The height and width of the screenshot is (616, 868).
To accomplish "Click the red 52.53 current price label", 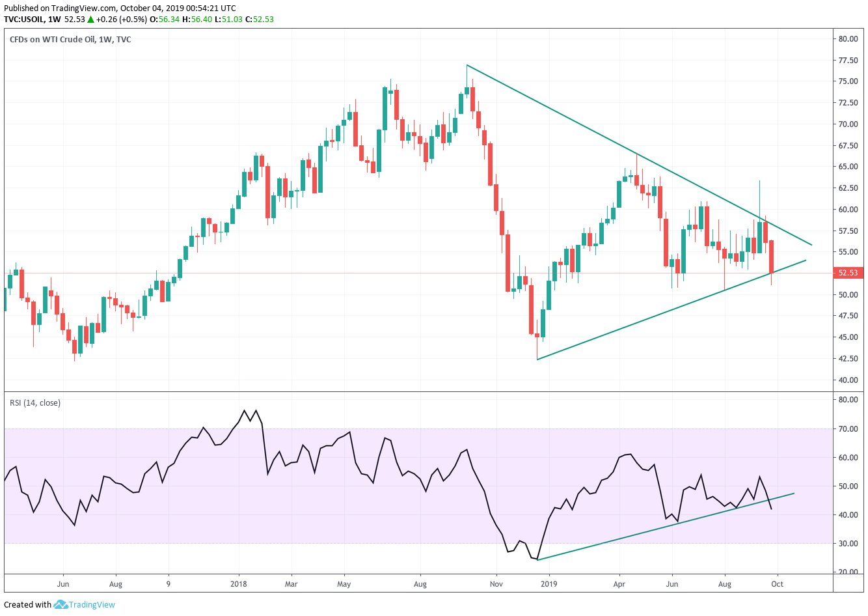I will click(848, 273).
